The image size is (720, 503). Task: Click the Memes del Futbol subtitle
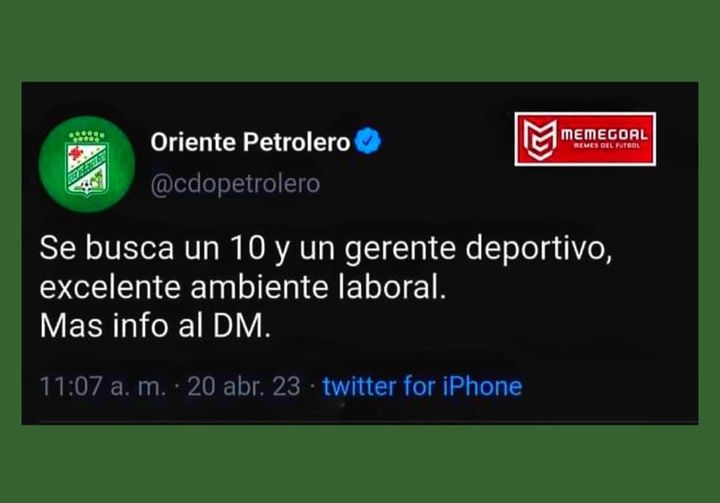pyautogui.click(x=606, y=146)
